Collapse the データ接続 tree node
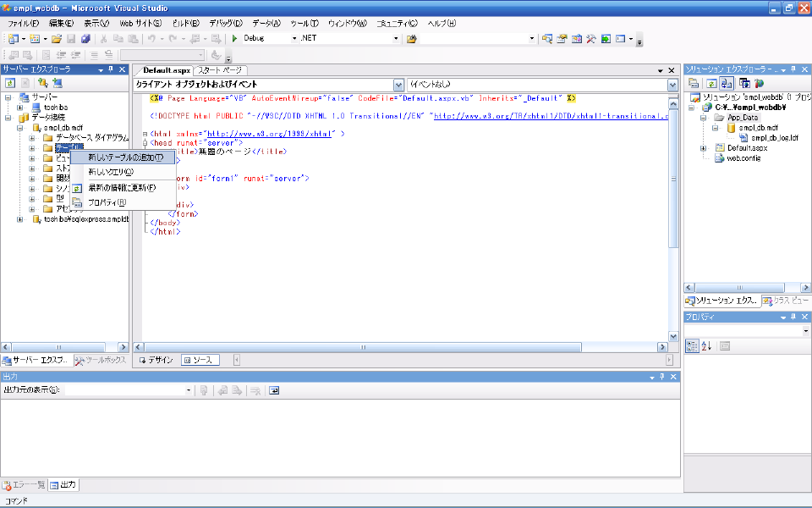Viewport: 812px width, 508px height. (8, 118)
